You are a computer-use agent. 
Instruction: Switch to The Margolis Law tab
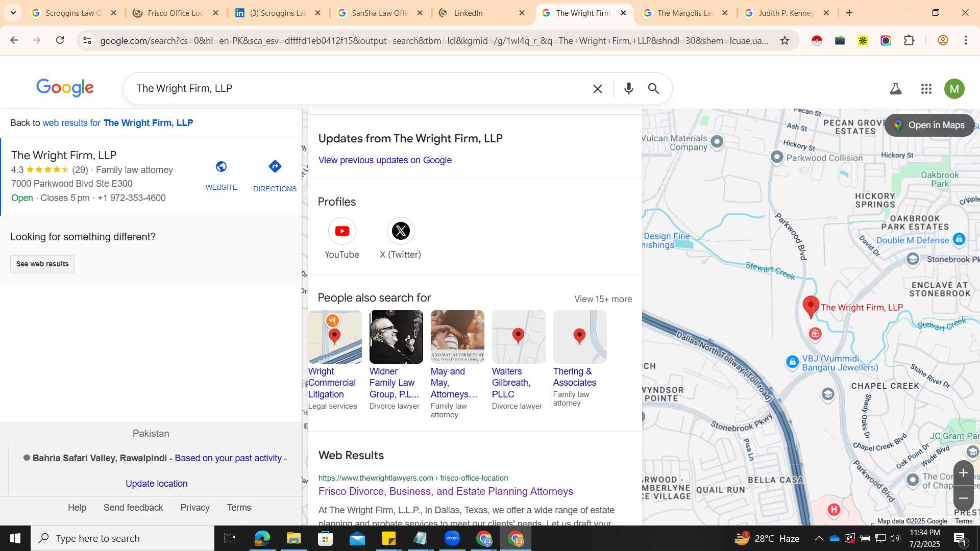[685, 13]
